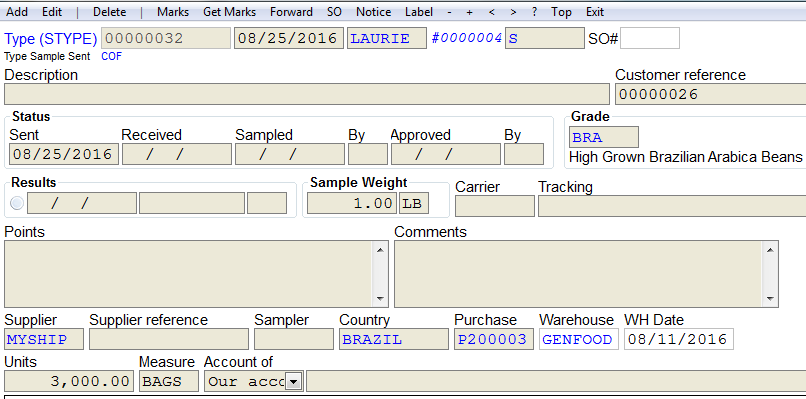Open the SO menu item
The width and height of the screenshot is (806, 399).
pos(334,12)
